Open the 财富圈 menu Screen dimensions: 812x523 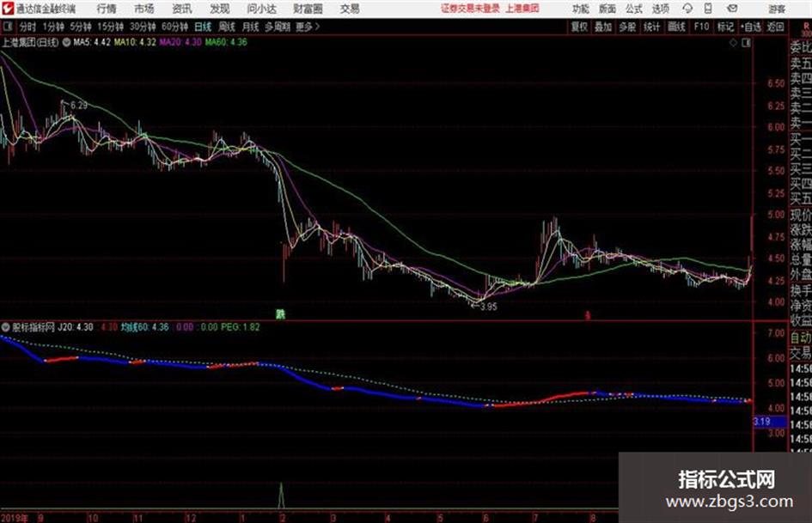tap(308, 9)
